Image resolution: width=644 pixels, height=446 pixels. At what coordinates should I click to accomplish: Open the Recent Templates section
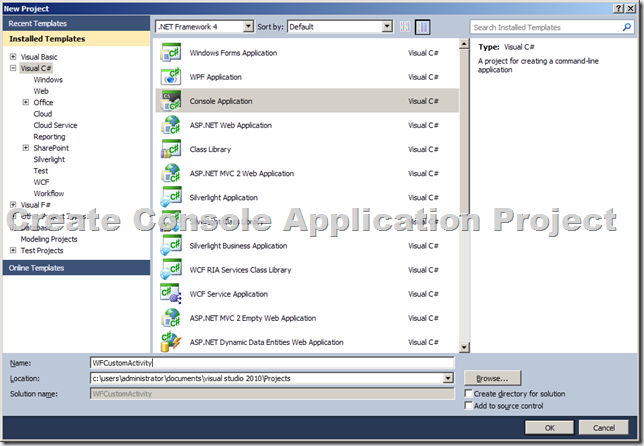tap(76, 23)
